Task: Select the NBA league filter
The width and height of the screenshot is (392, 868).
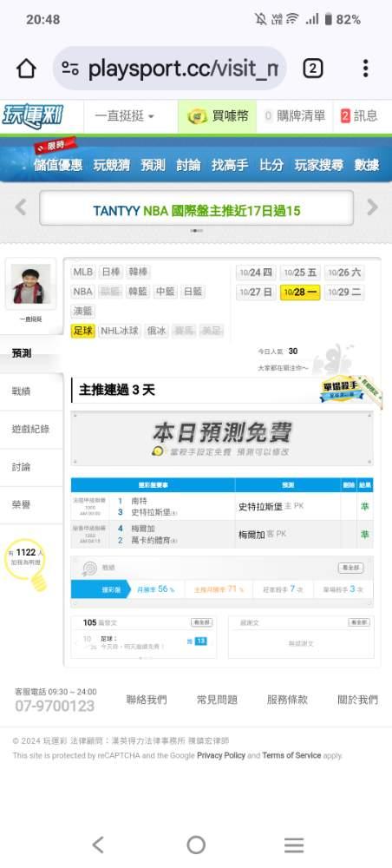Action: click(x=83, y=292)
